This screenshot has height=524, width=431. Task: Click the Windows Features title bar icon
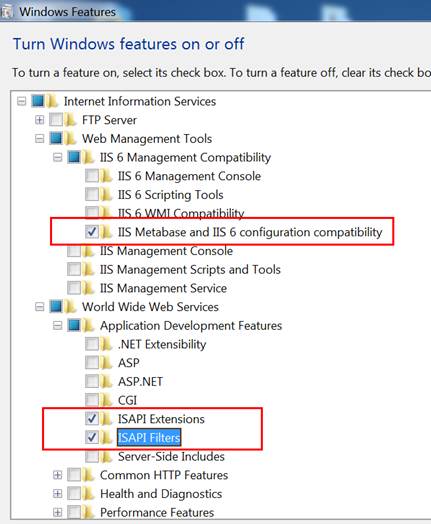coord(6,11)
